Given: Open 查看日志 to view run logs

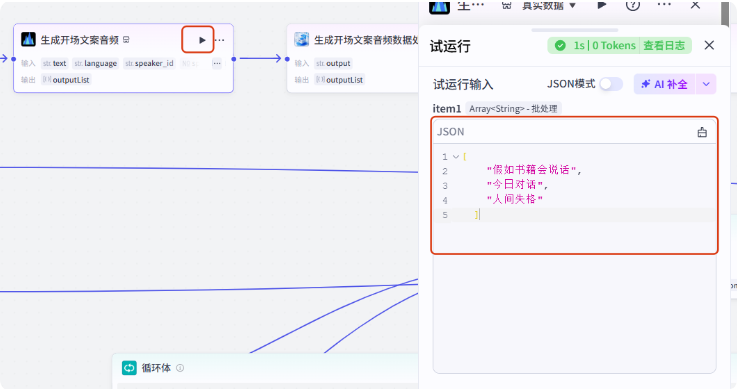Looking at the screenshot, I should click(664, 46).
